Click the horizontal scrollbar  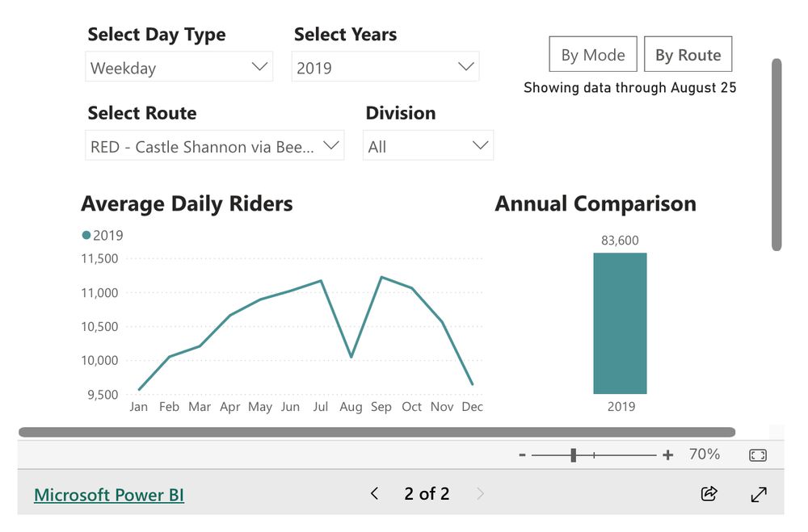click(377, 432)
